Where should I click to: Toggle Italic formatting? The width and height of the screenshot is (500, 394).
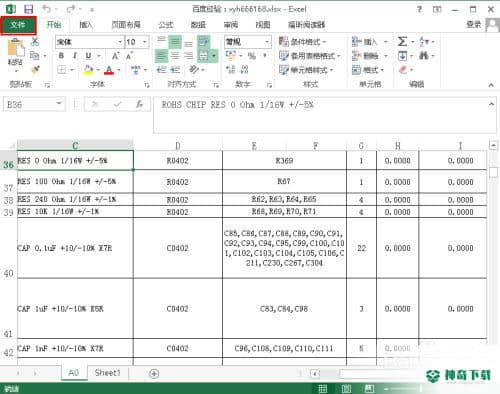(x=75, y=56)
